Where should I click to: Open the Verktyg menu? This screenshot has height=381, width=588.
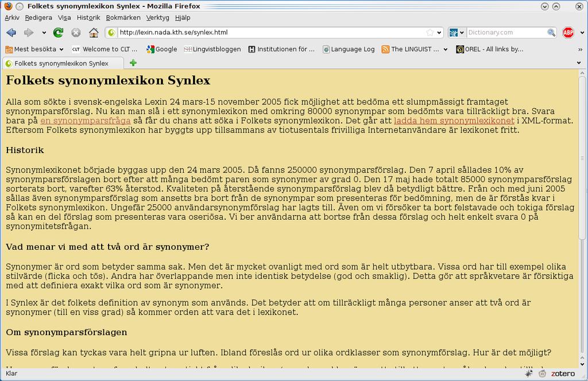pyautogui.click(x=157, y=18)
